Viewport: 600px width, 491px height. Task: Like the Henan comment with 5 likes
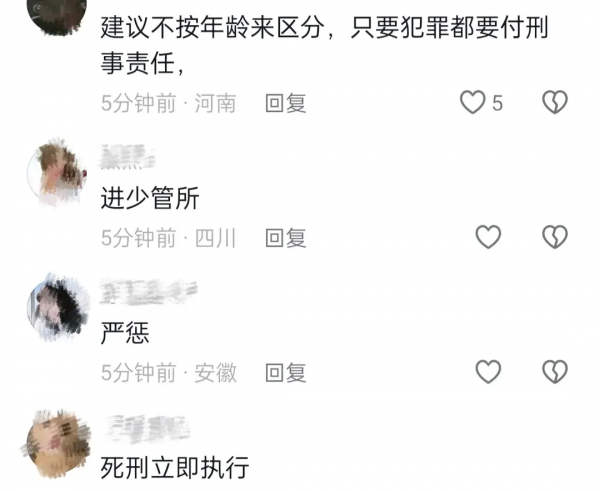pyautogui.click(x=473, y=102)
